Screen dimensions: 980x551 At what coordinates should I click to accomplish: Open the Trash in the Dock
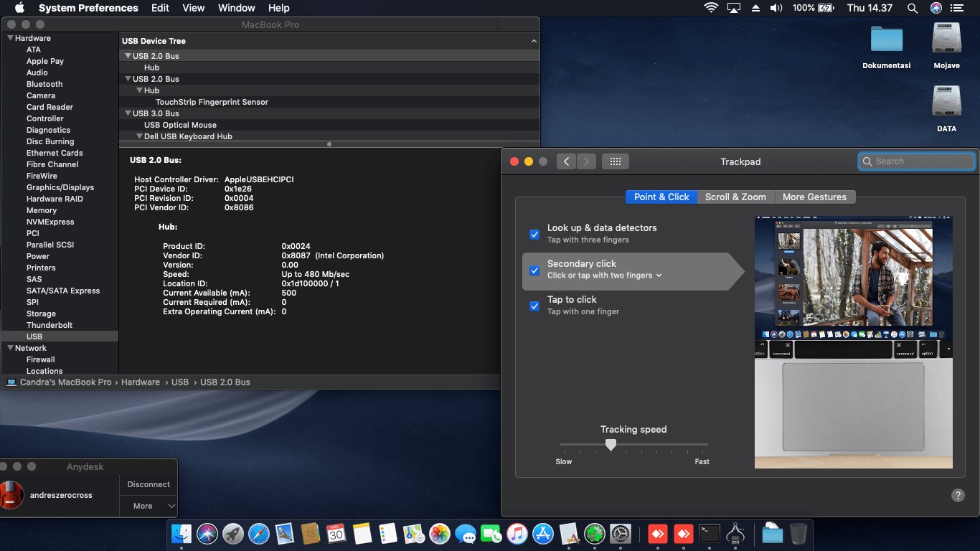coord(798,533)
